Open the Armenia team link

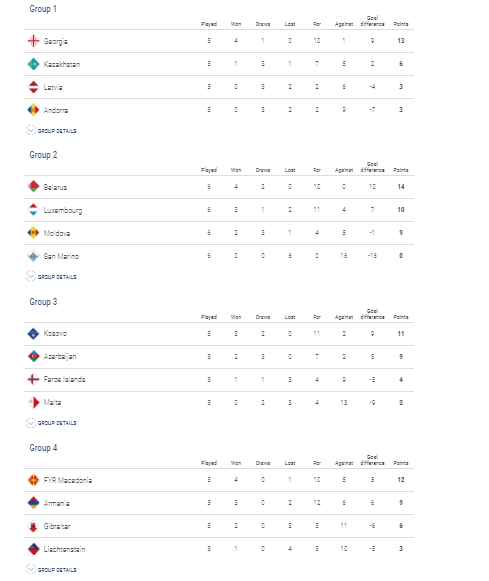coord(57,503)
